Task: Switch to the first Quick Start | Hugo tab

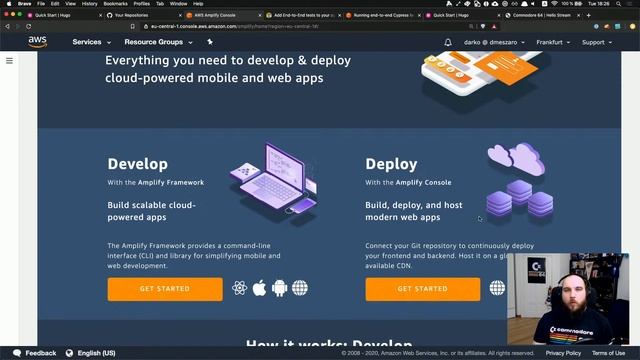Action: click(x=63, y=15)
